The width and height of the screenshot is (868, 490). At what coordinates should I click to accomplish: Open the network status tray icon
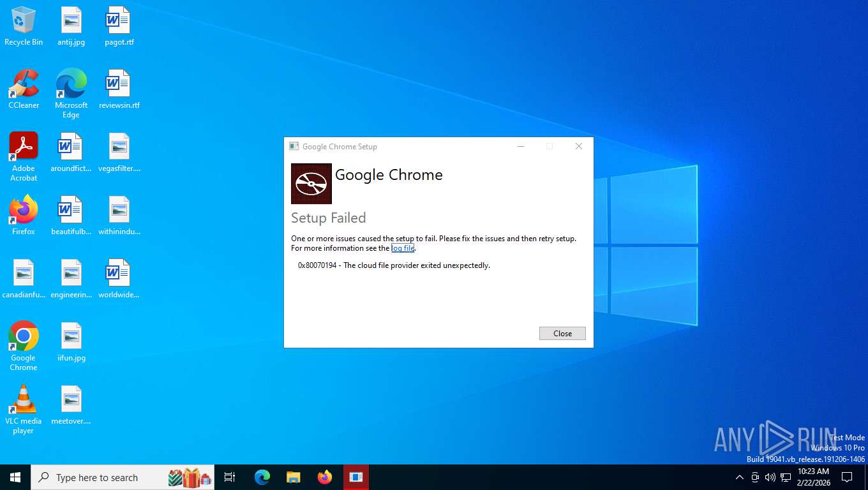click(786, 477)
